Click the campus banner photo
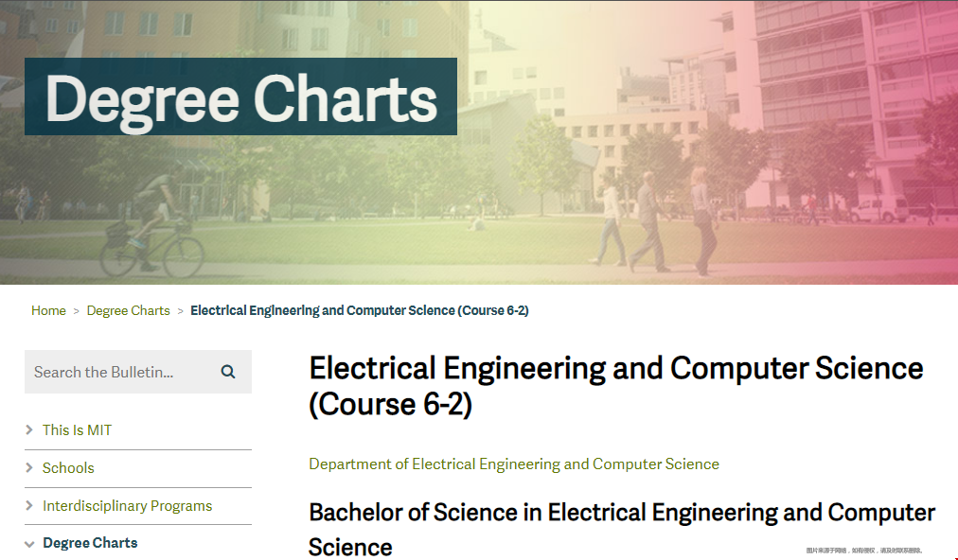This screenshot has height=560, width=958. click(672, 184)
